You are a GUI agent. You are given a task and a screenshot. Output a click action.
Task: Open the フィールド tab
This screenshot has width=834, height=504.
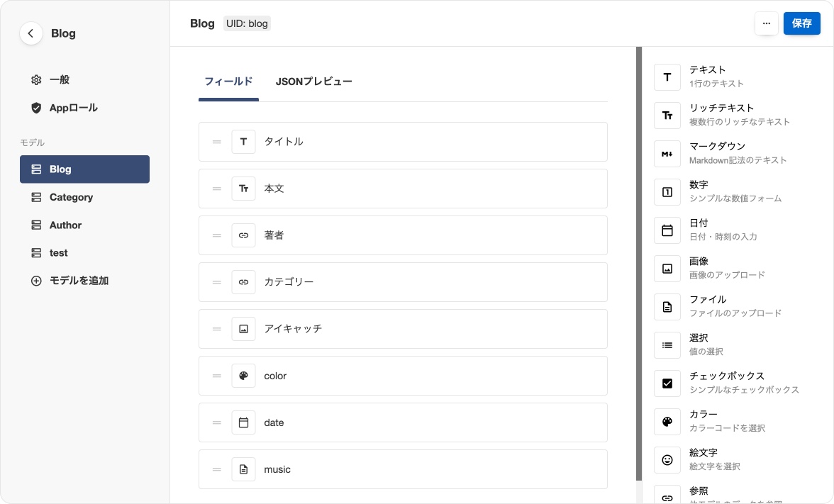228,82
